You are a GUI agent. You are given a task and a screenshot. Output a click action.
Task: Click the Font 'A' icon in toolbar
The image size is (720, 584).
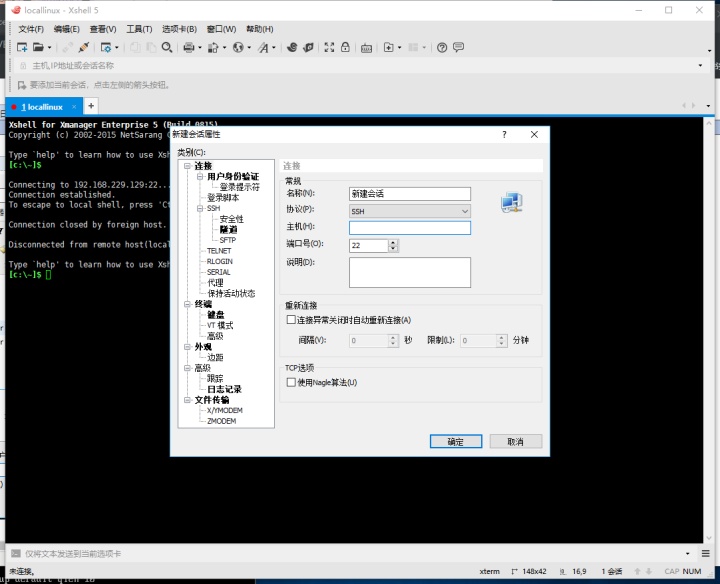[263, 47]
